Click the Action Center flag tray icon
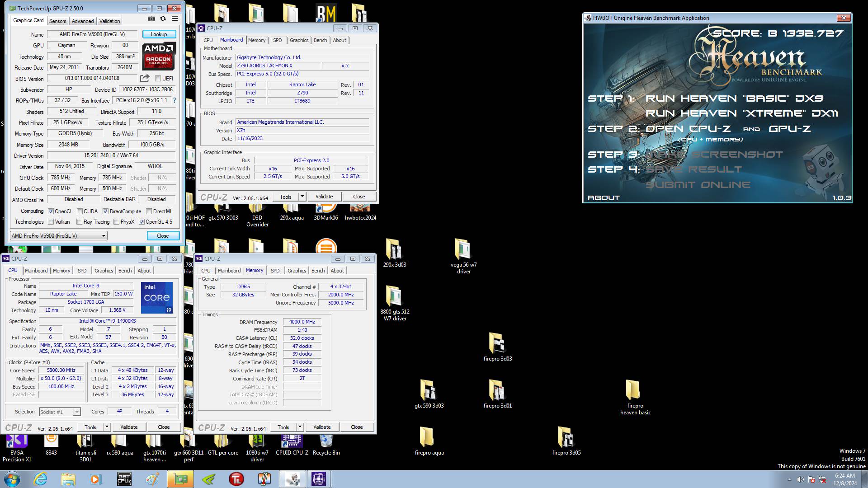This screenshot has height=488, width=868. [x=811, y=479]
